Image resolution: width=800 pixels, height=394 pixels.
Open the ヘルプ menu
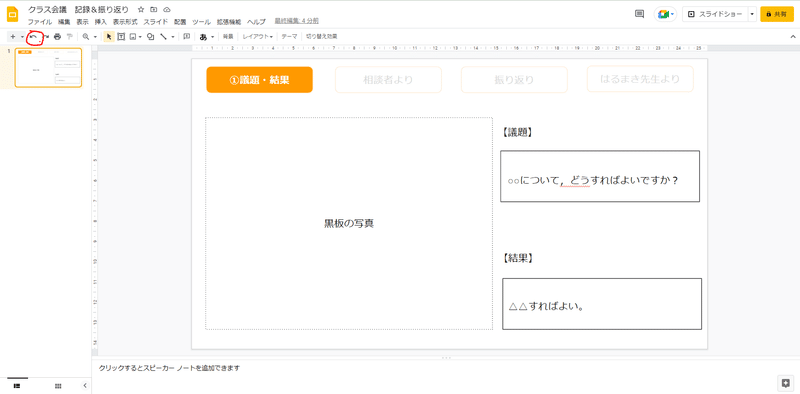(x=256, y=22)
